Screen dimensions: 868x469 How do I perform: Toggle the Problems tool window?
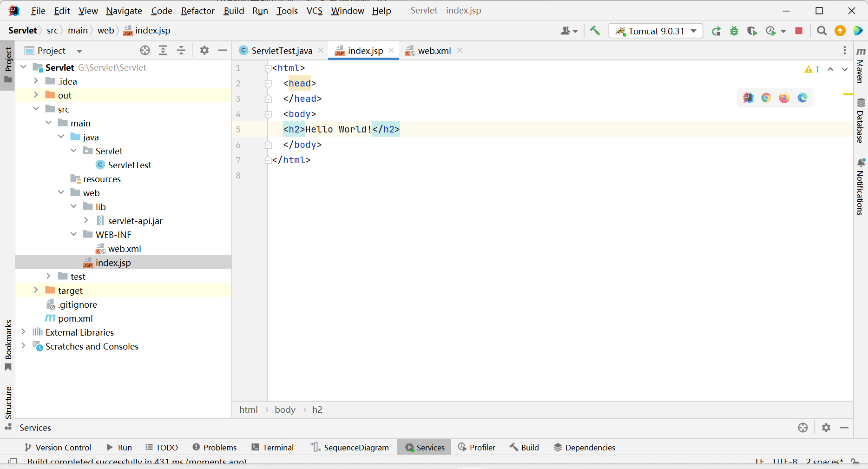tap(215, 447)
